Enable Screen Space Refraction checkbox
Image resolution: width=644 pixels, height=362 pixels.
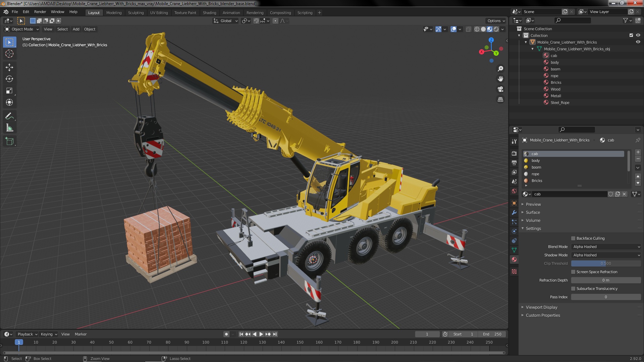tap(573, 272)
